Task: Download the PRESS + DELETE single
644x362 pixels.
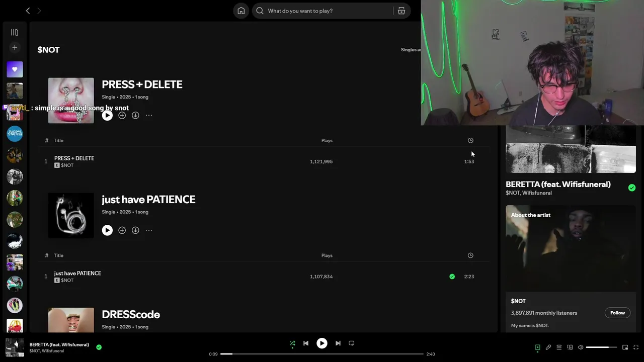Action: click(x=135, y=115)
